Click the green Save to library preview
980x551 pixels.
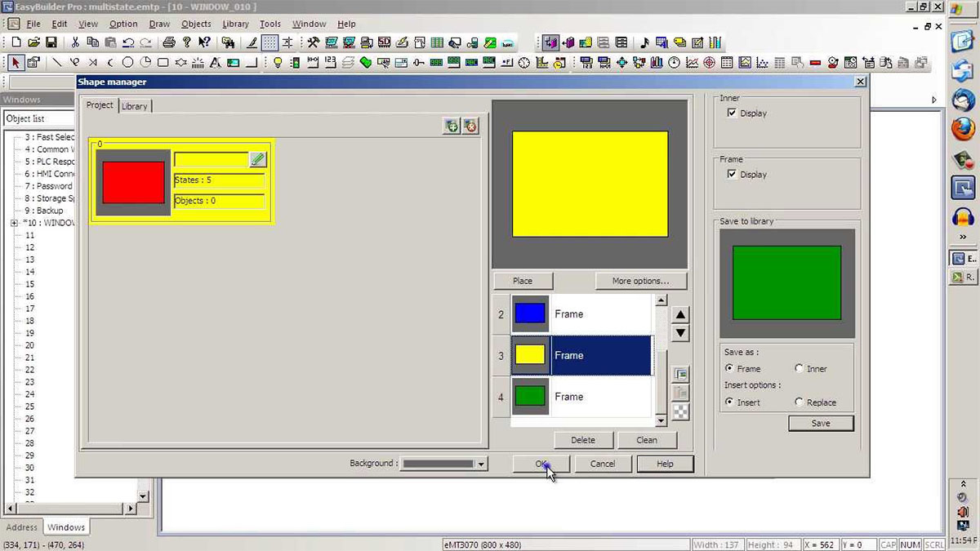[786, 283]
